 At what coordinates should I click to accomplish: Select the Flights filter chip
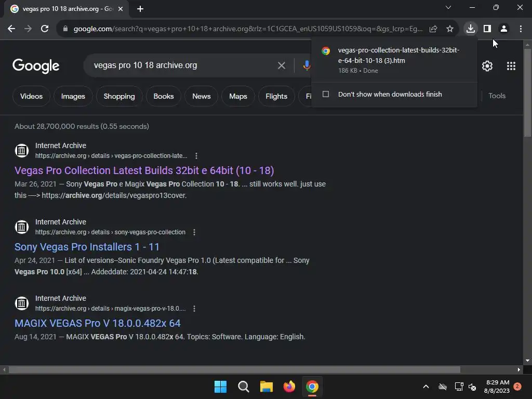pos(276,96)
